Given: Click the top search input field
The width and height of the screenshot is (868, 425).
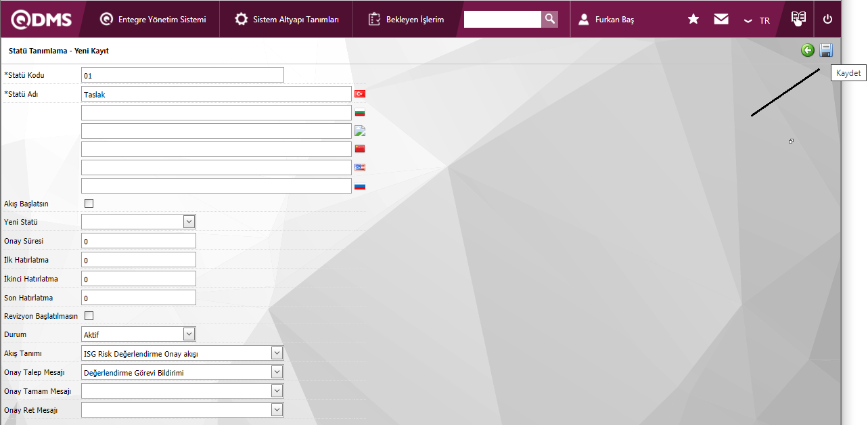Looking at the screenshot, I should [503, 19].
